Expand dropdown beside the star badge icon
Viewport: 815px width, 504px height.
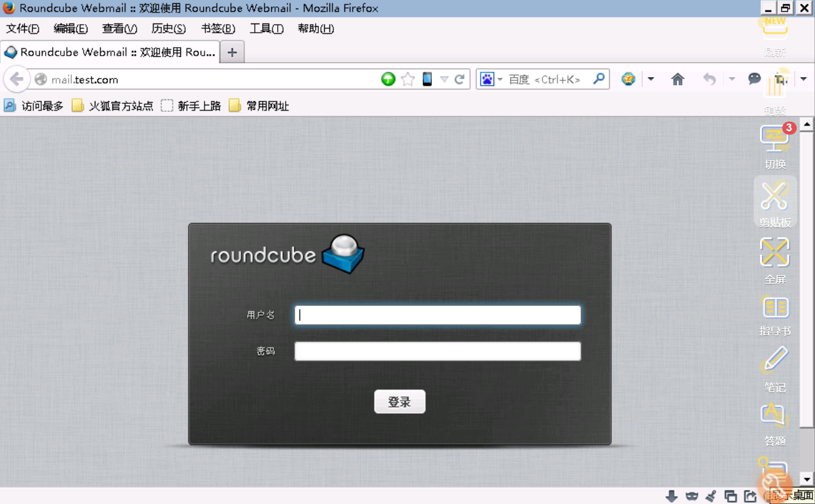pyautogui.click(x=651, y=79)
